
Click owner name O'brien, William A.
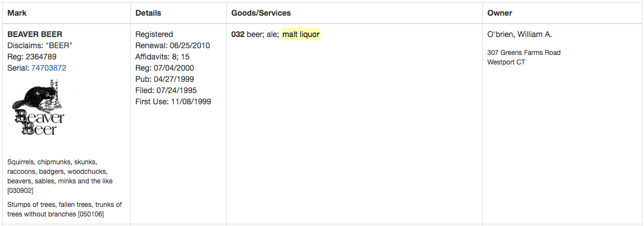tap(519, 35)
